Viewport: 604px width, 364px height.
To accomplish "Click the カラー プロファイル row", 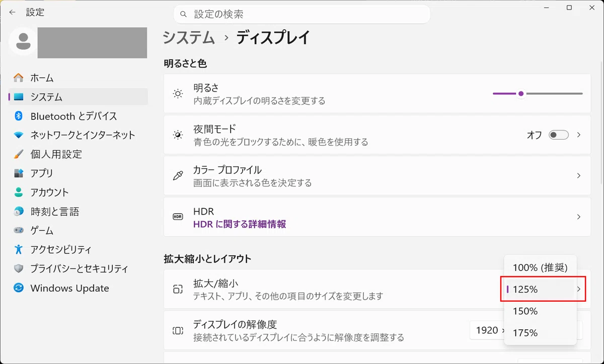I will pos(377,175).
